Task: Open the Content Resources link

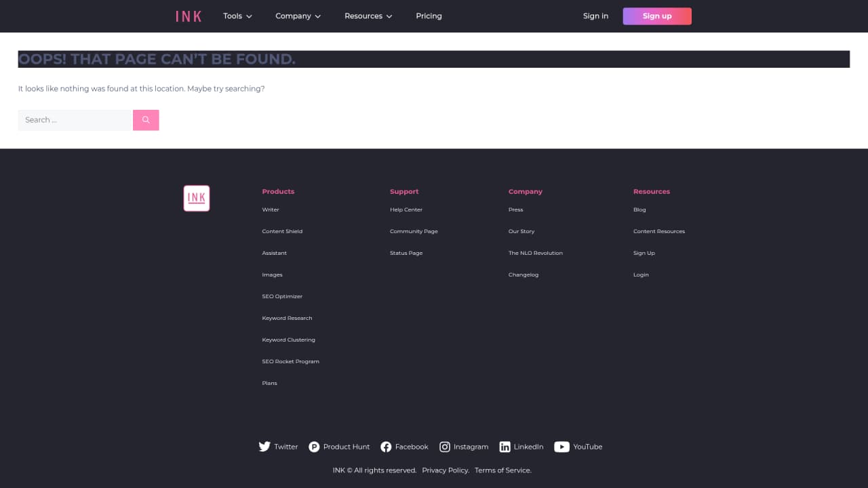Action: [x=659, y=231]
